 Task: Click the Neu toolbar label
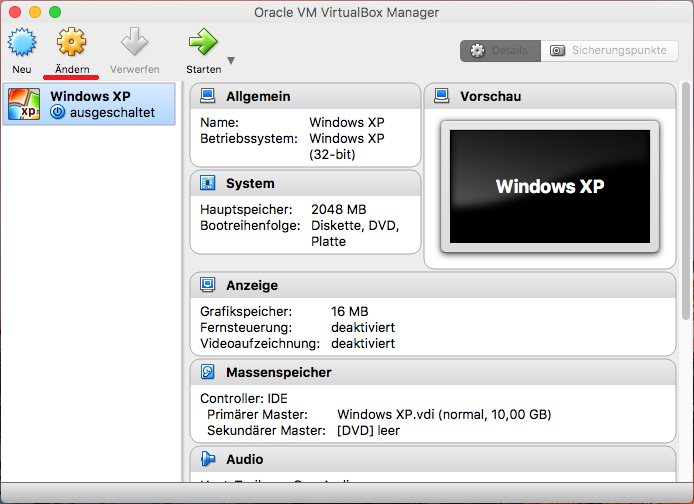click(22, 69)
